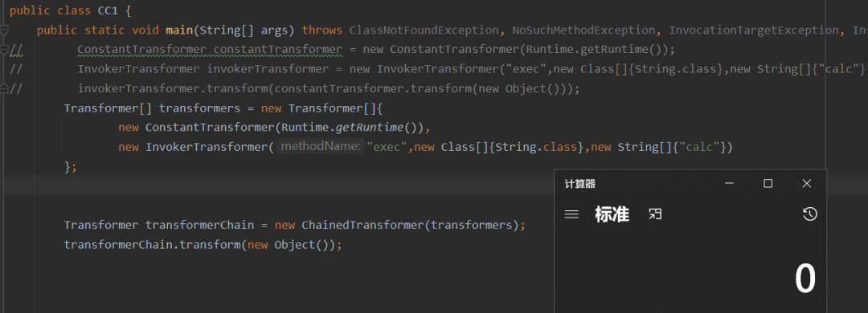Image resolution: width=868 pixels, height=313 pixels.
Task: Click the methodName parameter hint
Action: 321,147
